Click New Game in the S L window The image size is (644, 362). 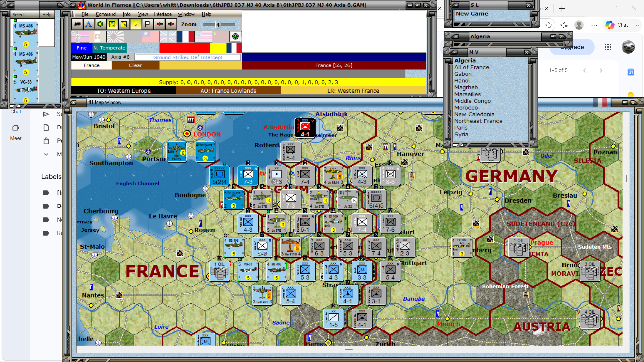(472, 14)
